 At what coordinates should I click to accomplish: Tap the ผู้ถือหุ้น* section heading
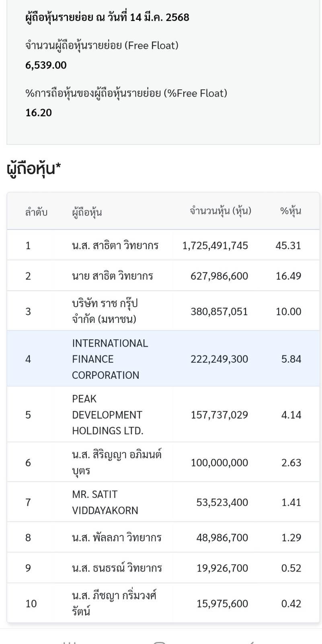pos(34,168)
